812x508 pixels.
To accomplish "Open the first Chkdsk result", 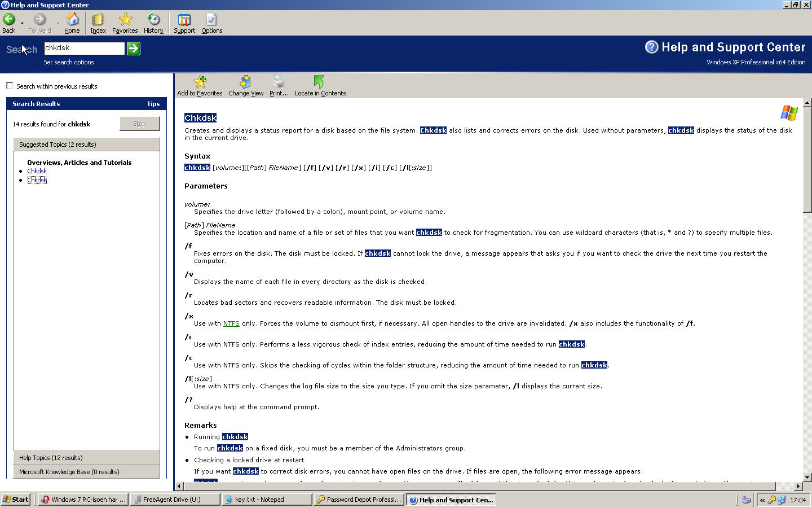I will [x=37, y=171].
